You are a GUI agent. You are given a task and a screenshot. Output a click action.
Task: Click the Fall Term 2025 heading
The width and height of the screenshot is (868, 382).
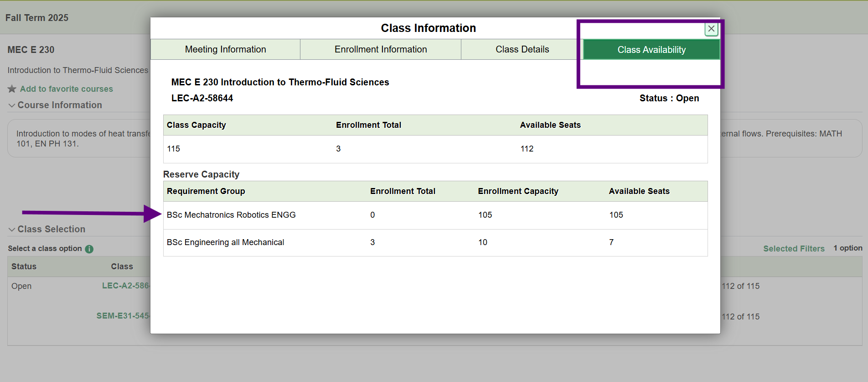point(37,18)
